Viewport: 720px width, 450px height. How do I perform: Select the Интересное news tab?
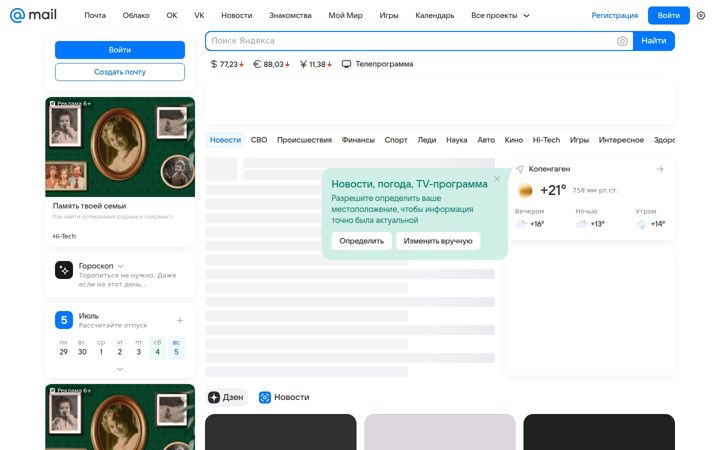tap(621, 140)
